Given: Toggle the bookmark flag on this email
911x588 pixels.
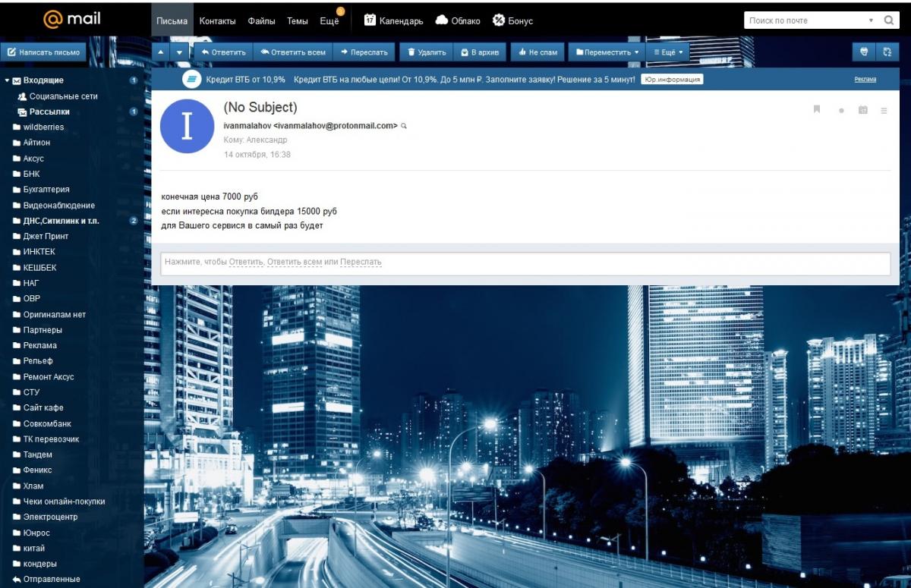Looking at the screenshot, I should 817,110.
